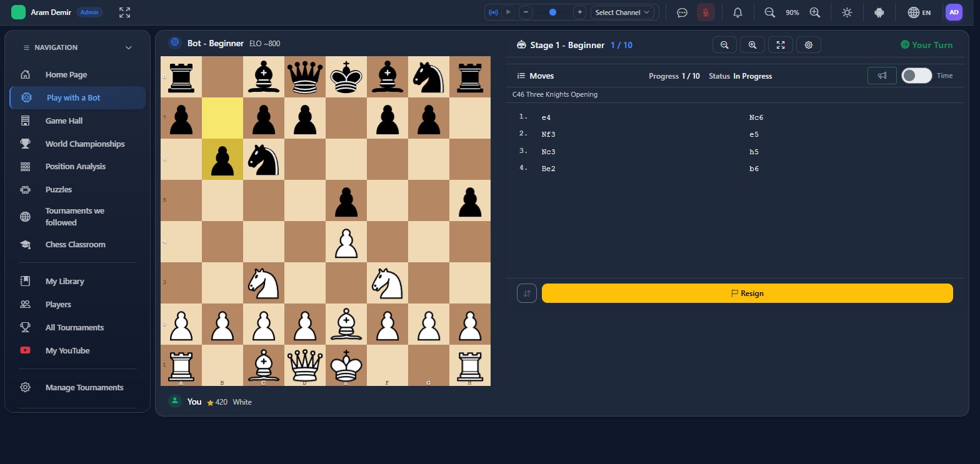Expand the board to fullscreen
This screenshot has width=980, height=464.
[x=781, y=45]
